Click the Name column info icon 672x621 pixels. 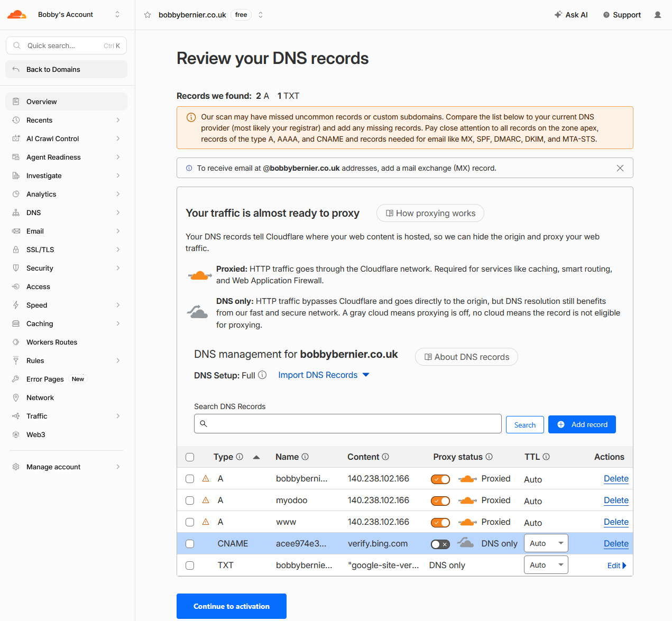coord(305,457)
